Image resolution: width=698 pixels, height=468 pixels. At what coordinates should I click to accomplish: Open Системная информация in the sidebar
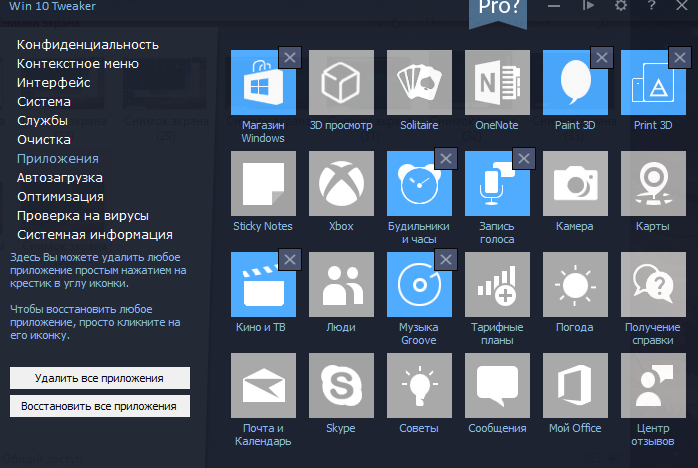(x=95, y=235)
